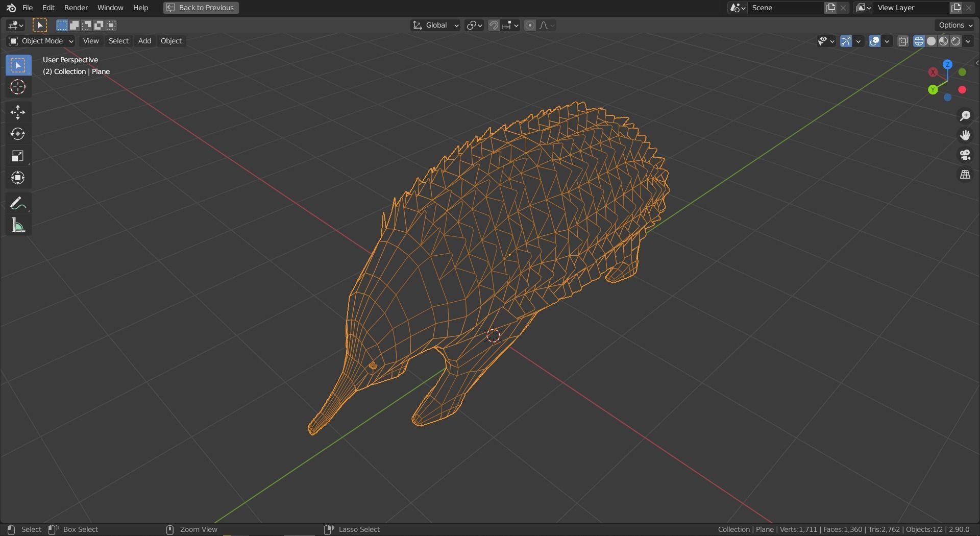Screen dimensions: 980x536
Task: Select the Scale tool
Action: click(18, 156)
